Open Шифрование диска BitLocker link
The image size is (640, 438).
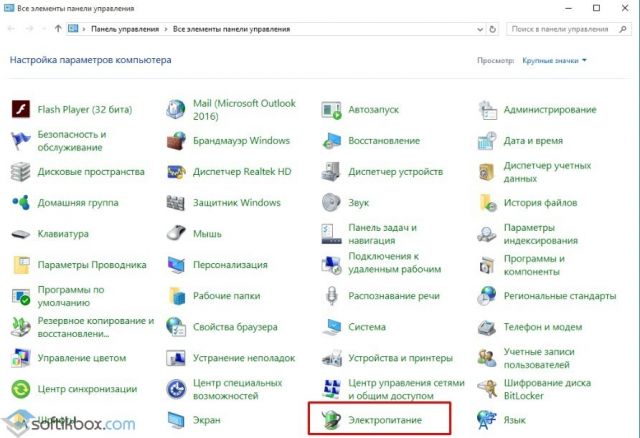click(x=547, y=389)
